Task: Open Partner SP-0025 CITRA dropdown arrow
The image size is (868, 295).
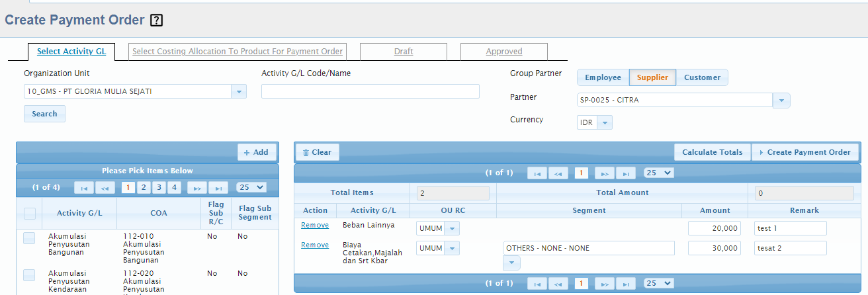Action: coord(782,101)
